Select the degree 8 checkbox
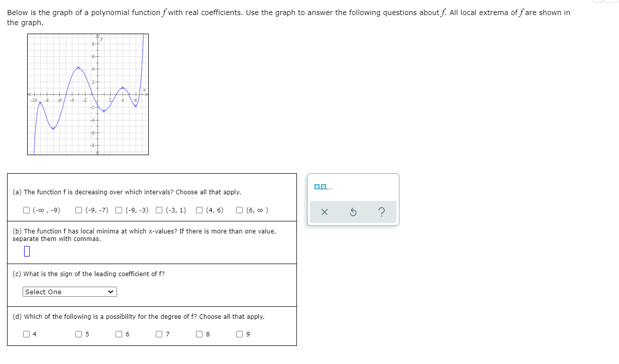The height and width of the screenshot is (364, 619). coord(199,333)
